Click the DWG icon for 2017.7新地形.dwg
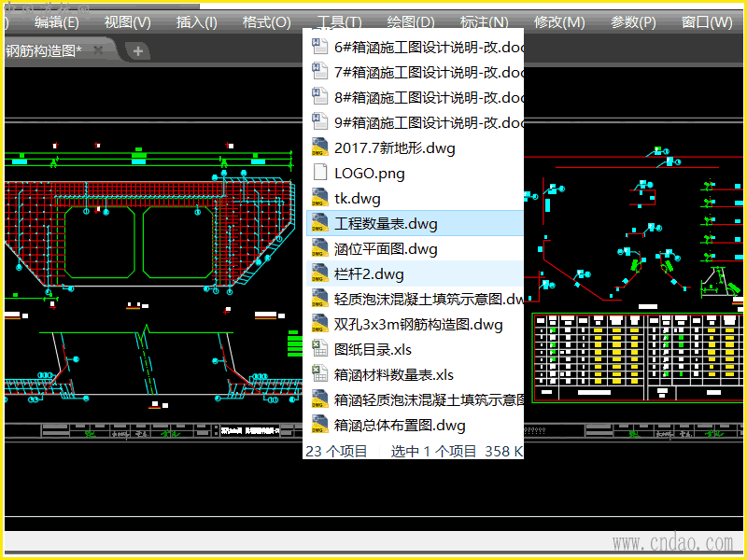Viewport: 747px width, 560px height. click(319, 147)
